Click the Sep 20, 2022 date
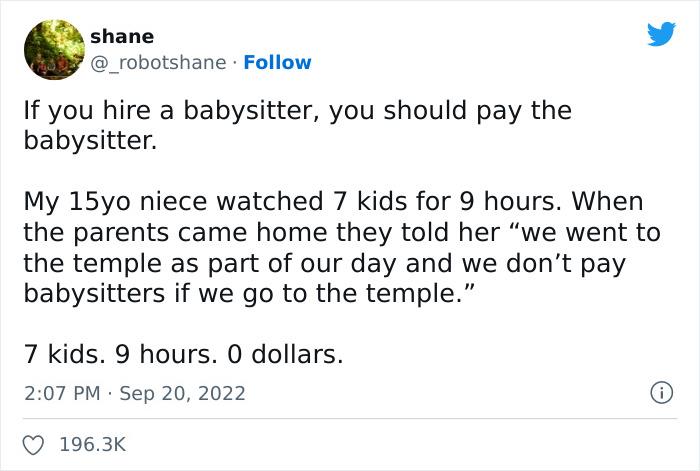This screenshot has width=700, height=471. point(183,393)
